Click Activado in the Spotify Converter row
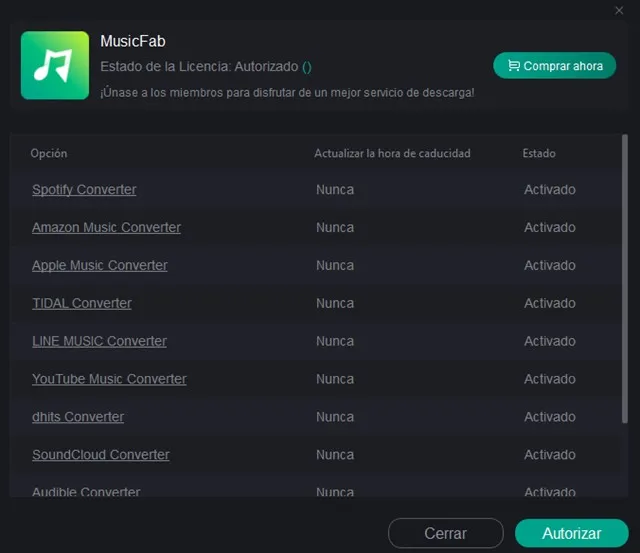 coord(549,190)
